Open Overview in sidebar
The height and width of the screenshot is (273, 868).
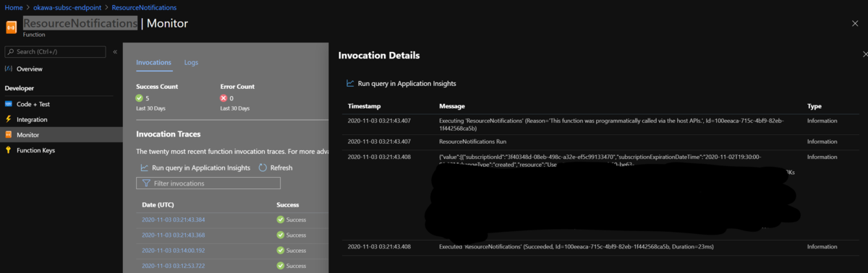(x=29, y=69)
